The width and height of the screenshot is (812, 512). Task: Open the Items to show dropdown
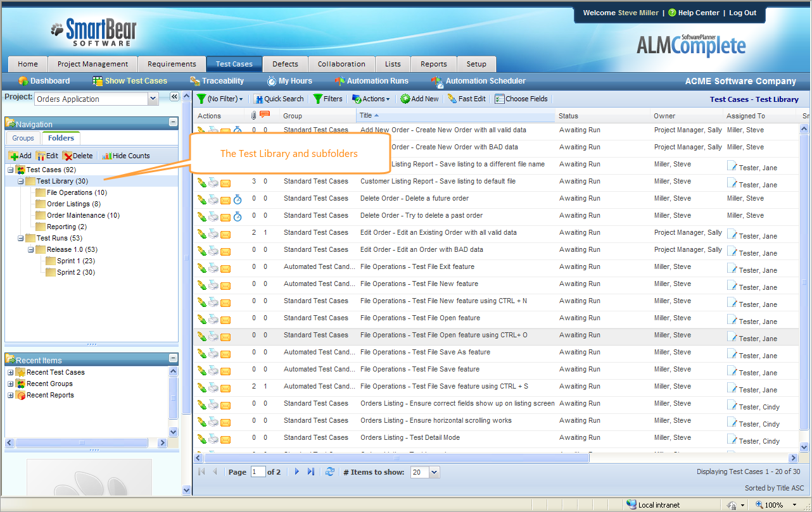tap(434, 472)
